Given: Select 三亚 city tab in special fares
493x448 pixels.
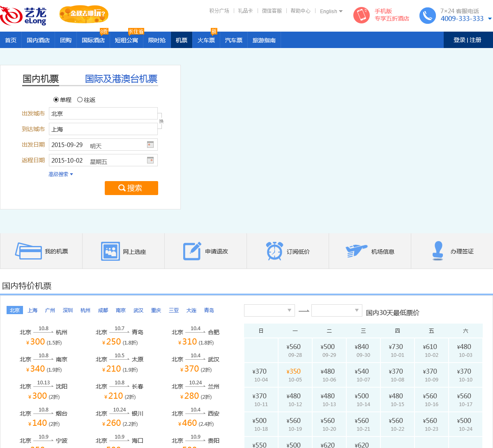Looking at the screenshot, I should 174,310.
